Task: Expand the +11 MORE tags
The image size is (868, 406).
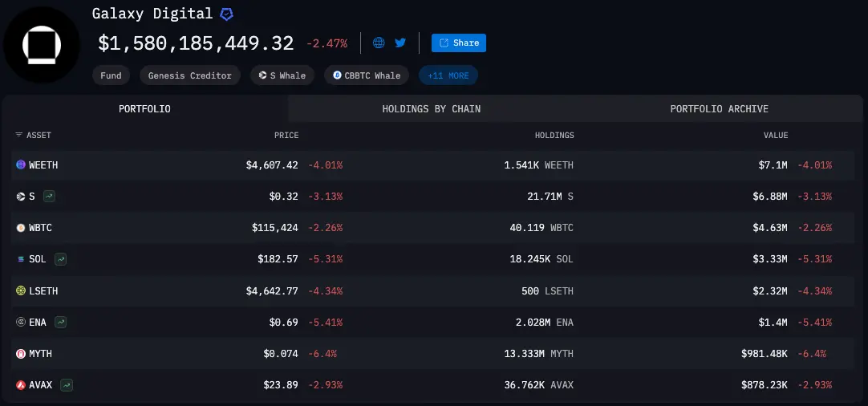Action: (448, 75)
